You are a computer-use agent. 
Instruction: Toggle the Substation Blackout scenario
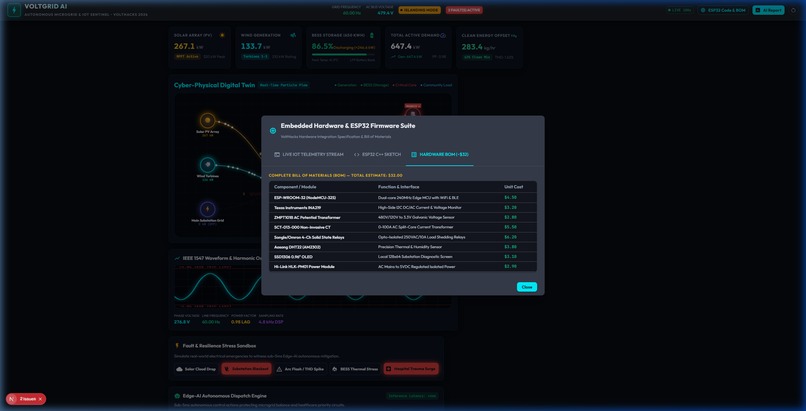(246, 369)
